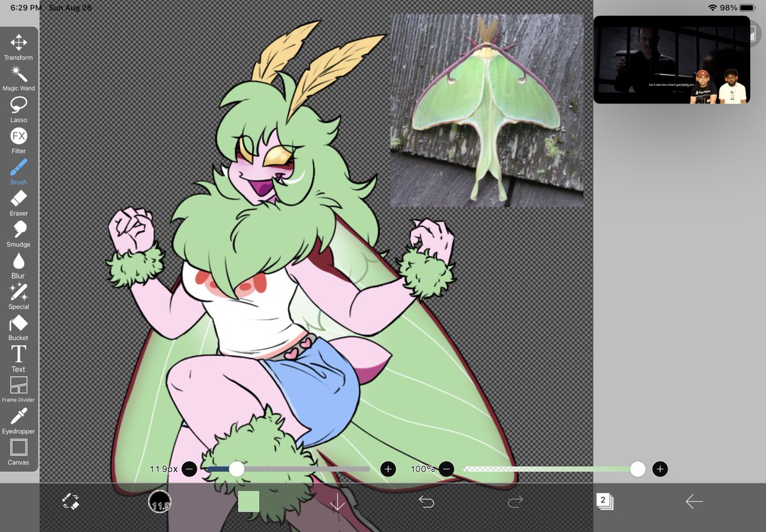
Task: Tap the battery indicator in status bar
Action: pos(747,8)
